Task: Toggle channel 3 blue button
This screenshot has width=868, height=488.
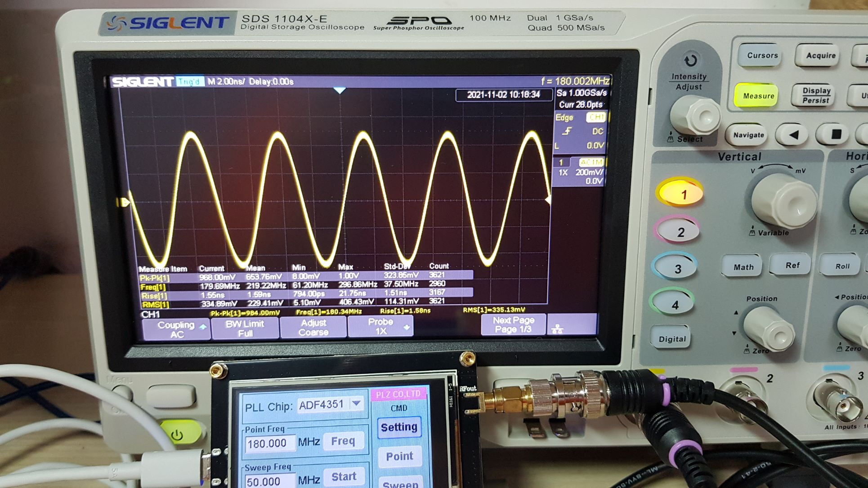Action: click(675, 268)
